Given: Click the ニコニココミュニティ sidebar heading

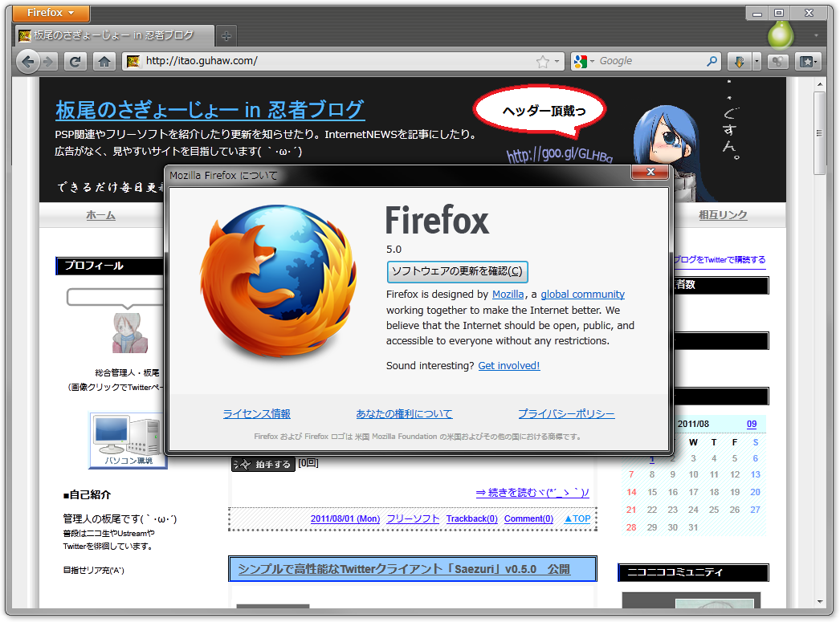Looking at the screenshot, I should coord(693,572).
